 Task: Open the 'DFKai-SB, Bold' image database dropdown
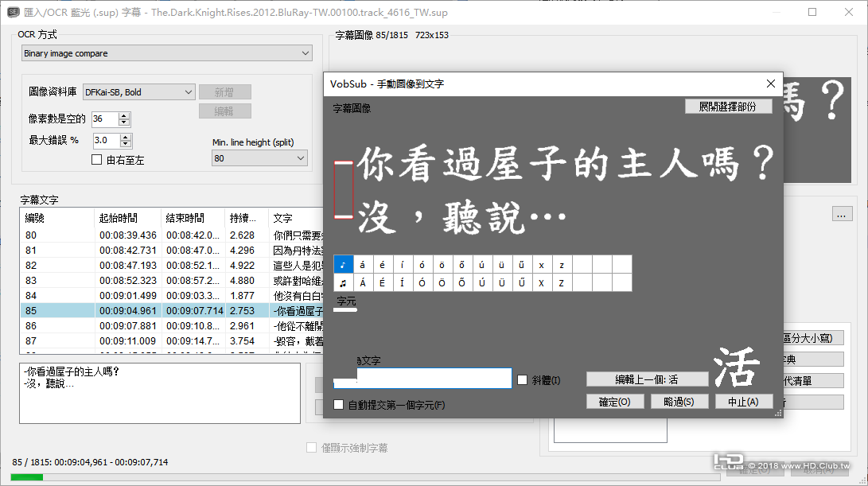[138, 91]
